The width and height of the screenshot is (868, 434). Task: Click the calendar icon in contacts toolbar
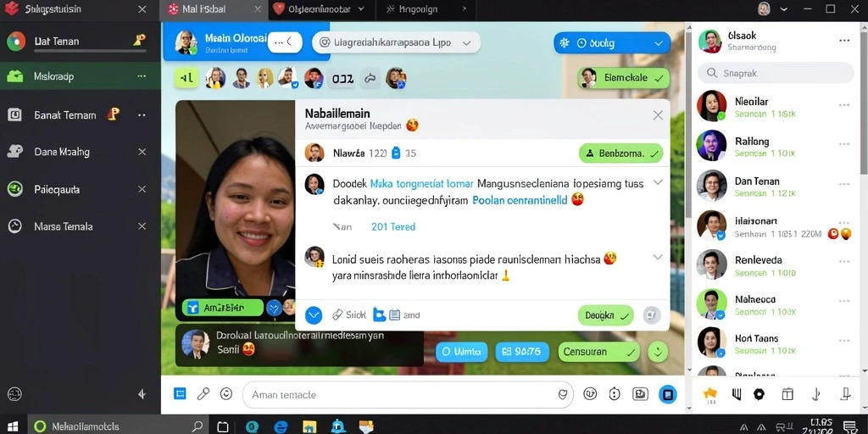click(787, 394)
